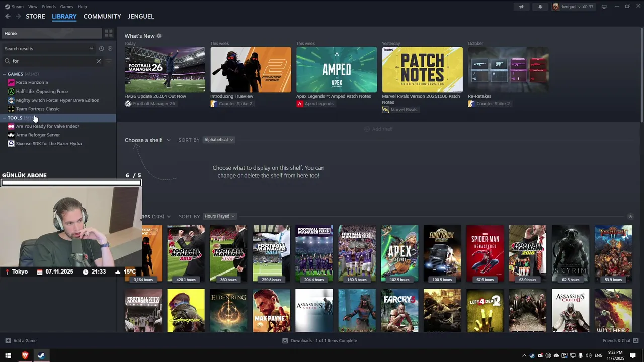Click the Steam icon in taskbar
This screenshot has width=644, height=362.
(x=41, y=356)
